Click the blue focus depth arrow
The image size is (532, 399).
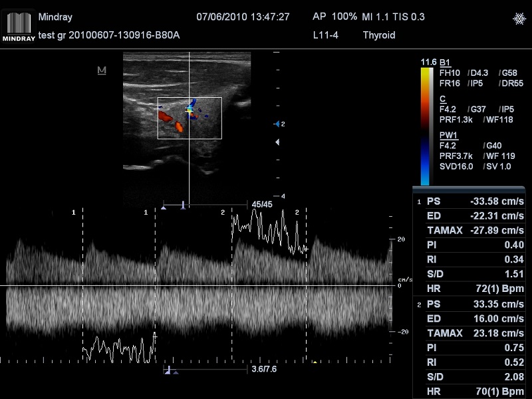coord(278,124)
